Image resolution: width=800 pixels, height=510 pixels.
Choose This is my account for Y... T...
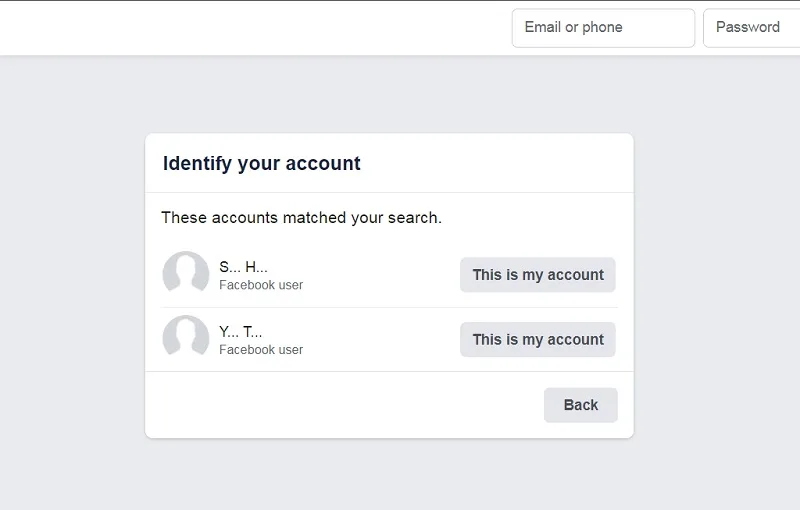[x=538, y=339]
